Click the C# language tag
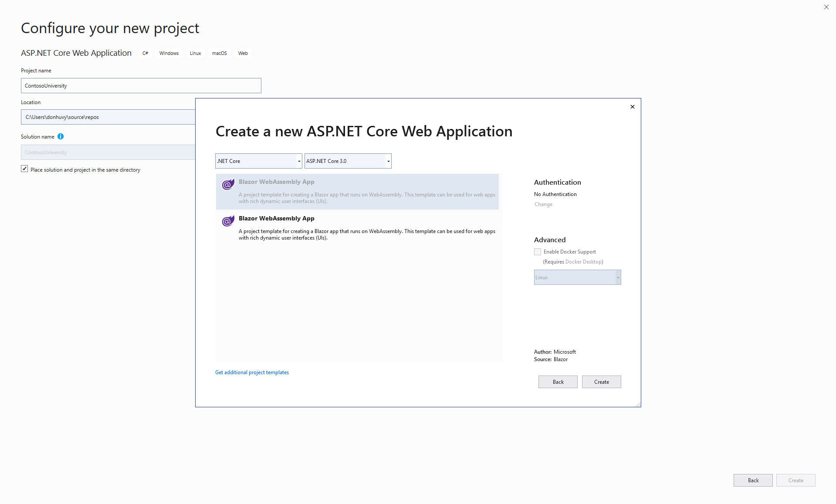The image size is (836, 504). point(145,53)
